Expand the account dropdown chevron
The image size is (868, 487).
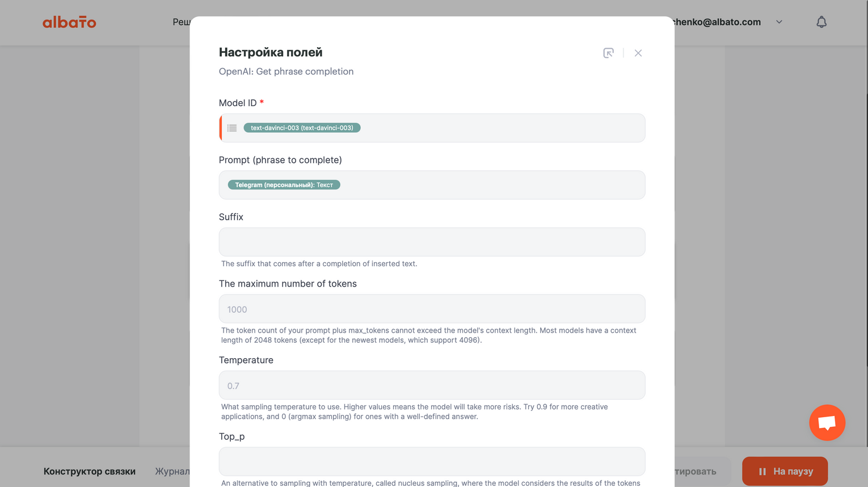pyautogui.click(x=779, y=22)
